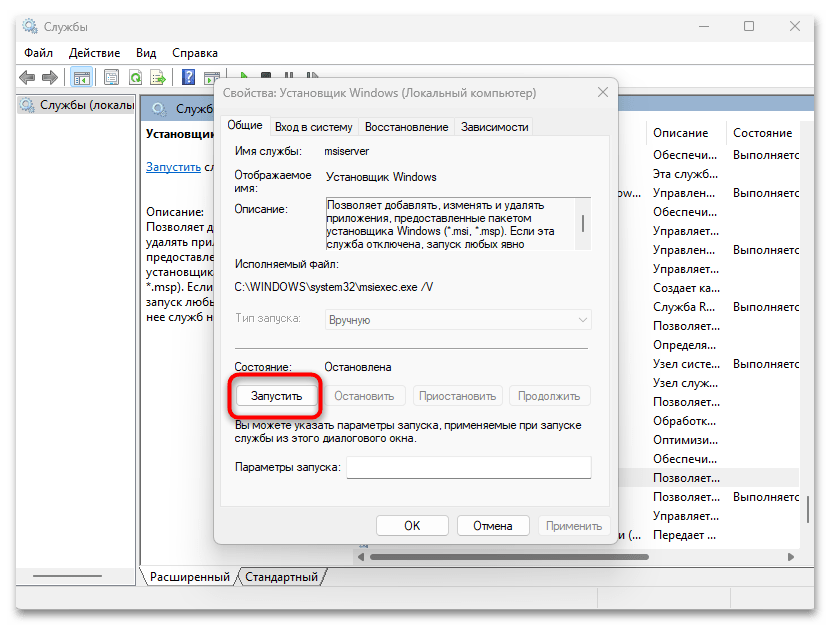Select the row described as Обработк...

(x=684, y=421)
